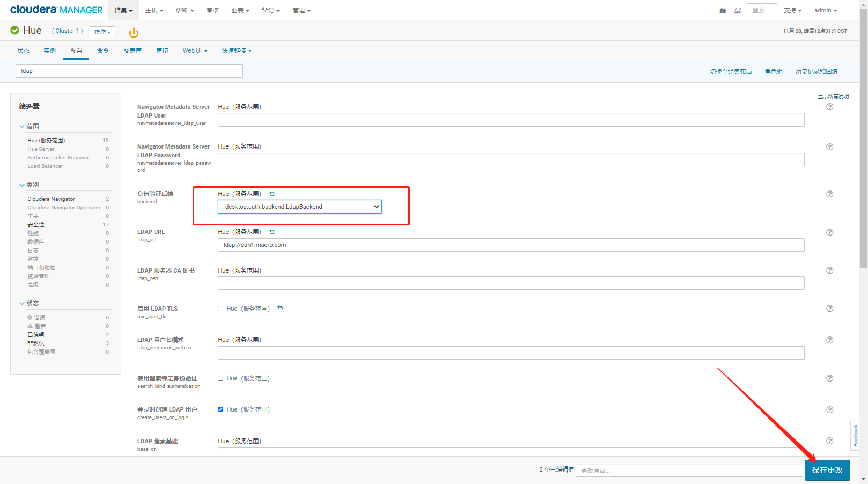The height and width of the screenshot is (484, 868).
Task: Show help for LDAP 服务器 CA 证书
Action: pos(830,270)
